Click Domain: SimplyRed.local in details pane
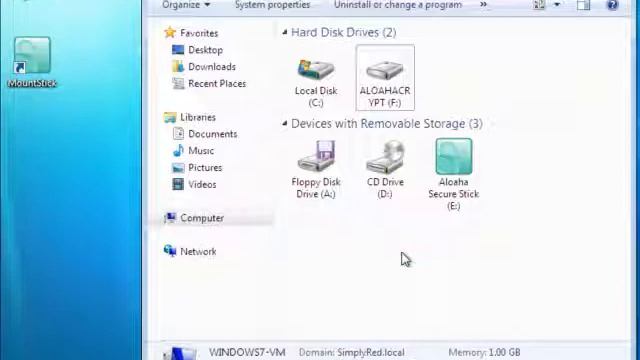Screen dimensions: 640x360 point(352,352)
